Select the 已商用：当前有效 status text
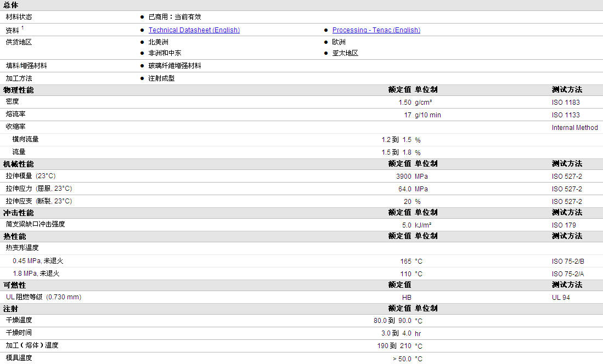This screenshot has width=603, height=364. 175,17
